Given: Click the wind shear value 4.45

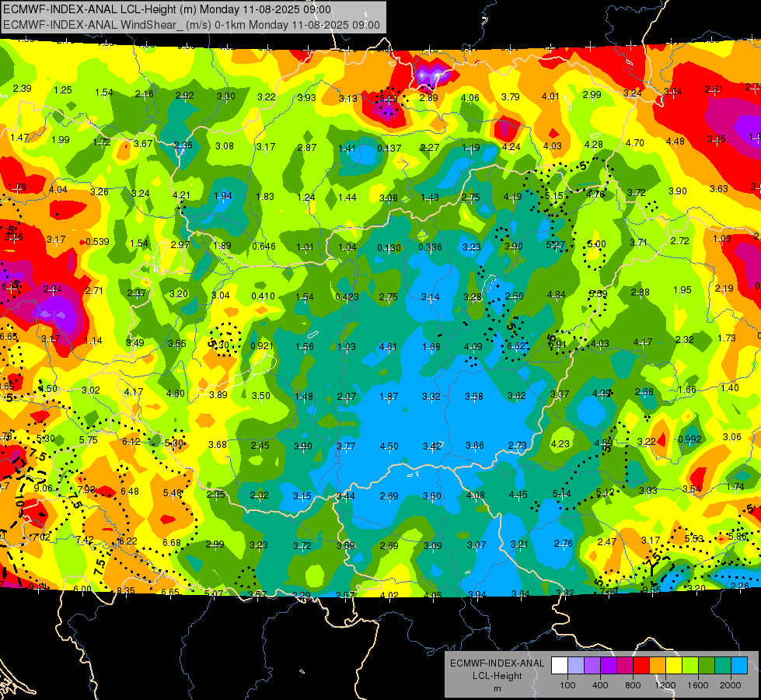Looking at the screenshot, I should [518, 495].
